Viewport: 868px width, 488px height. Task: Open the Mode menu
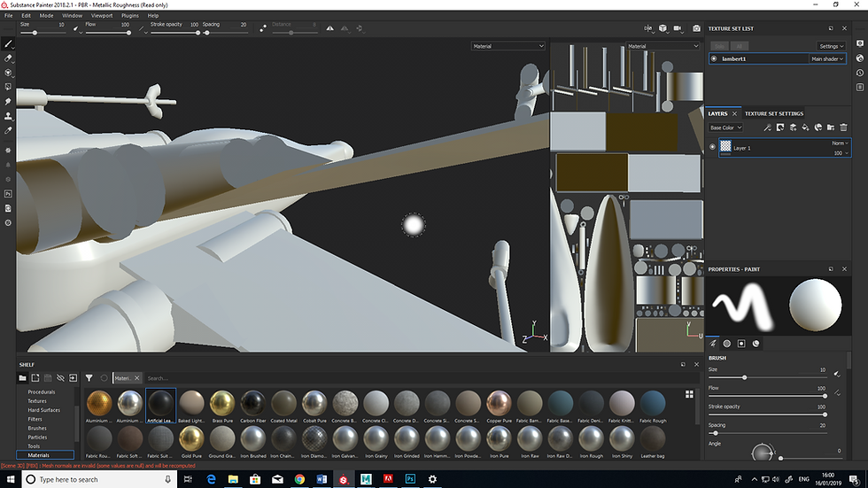point(46,15)
